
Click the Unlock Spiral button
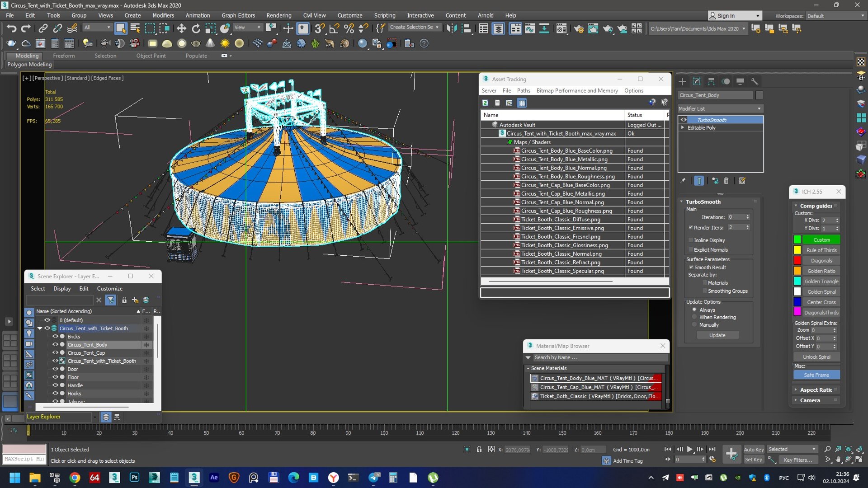[816, 357]
